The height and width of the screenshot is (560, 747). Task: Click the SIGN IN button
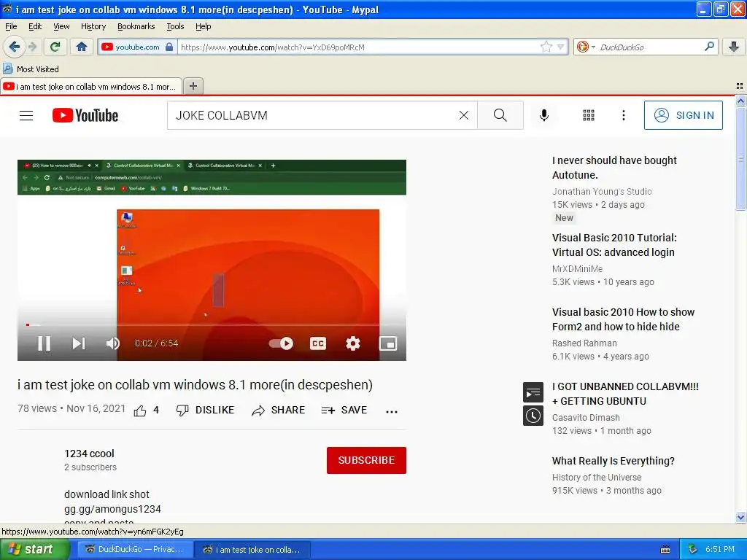pyautogui.click(x=683, y=115)
